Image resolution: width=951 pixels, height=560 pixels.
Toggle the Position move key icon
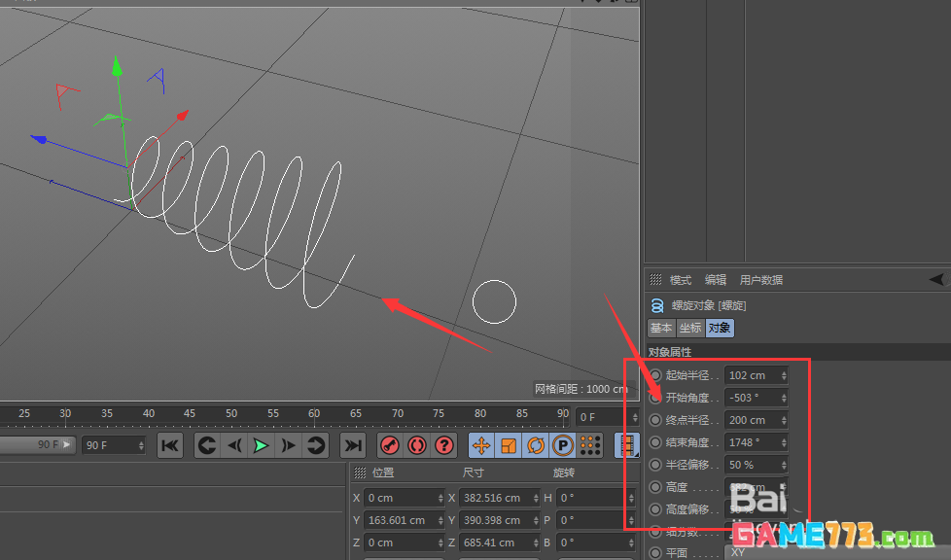pyautogui.click(x=481, y=445)
